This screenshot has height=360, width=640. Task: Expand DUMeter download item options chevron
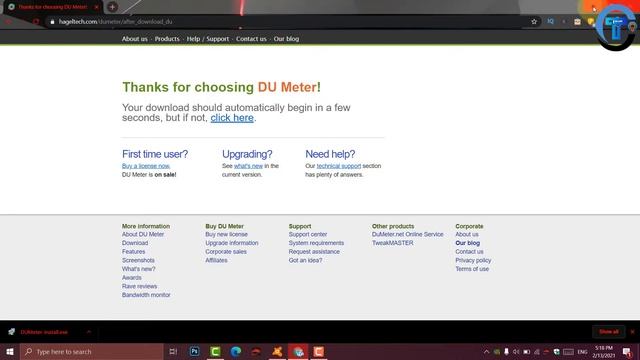(x=89, y=332)
